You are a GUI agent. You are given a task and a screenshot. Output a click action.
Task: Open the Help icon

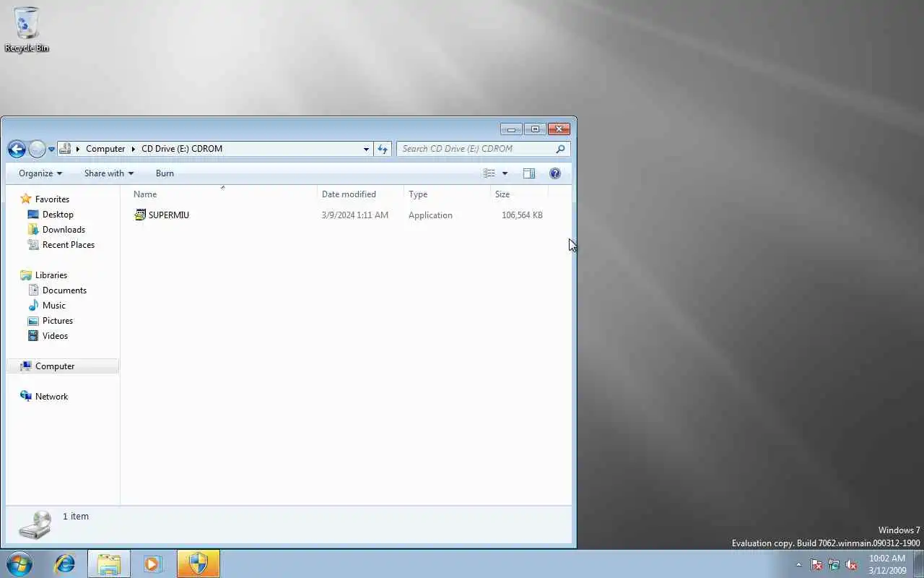click(x=555, y=173)
